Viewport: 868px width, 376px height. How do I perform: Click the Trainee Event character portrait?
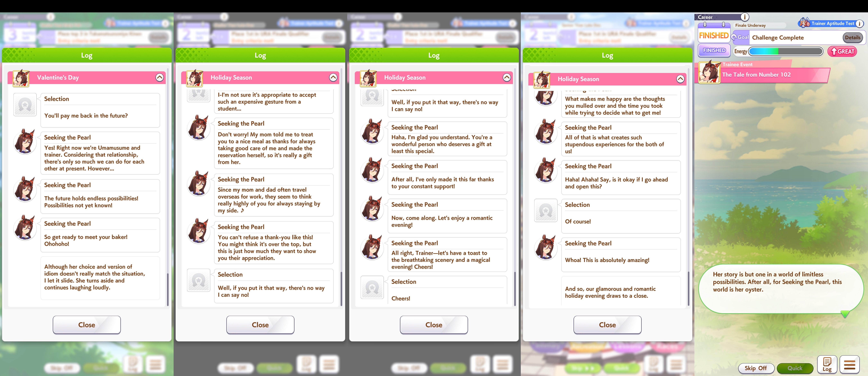(709, 72)
